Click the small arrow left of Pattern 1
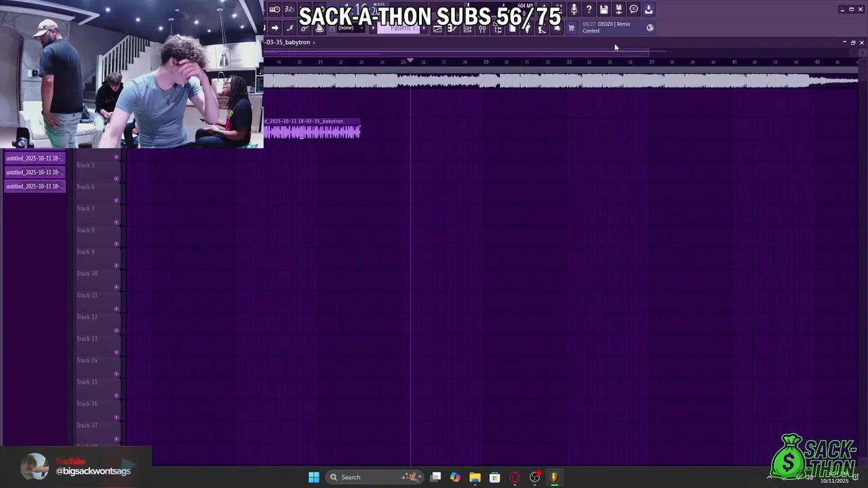 click(373, 28)
